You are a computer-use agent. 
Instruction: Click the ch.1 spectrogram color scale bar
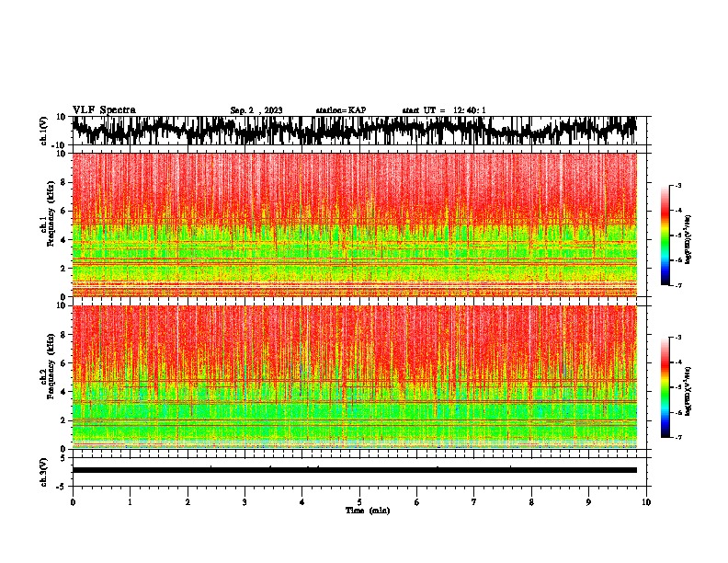click(x=665, y=236)
